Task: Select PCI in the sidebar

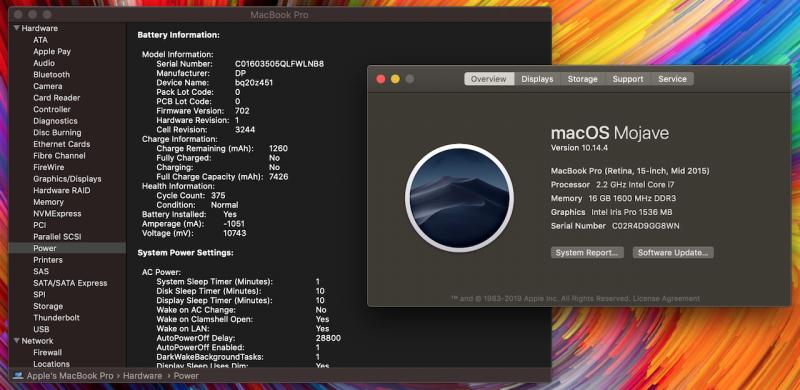Action: [39, 225]
